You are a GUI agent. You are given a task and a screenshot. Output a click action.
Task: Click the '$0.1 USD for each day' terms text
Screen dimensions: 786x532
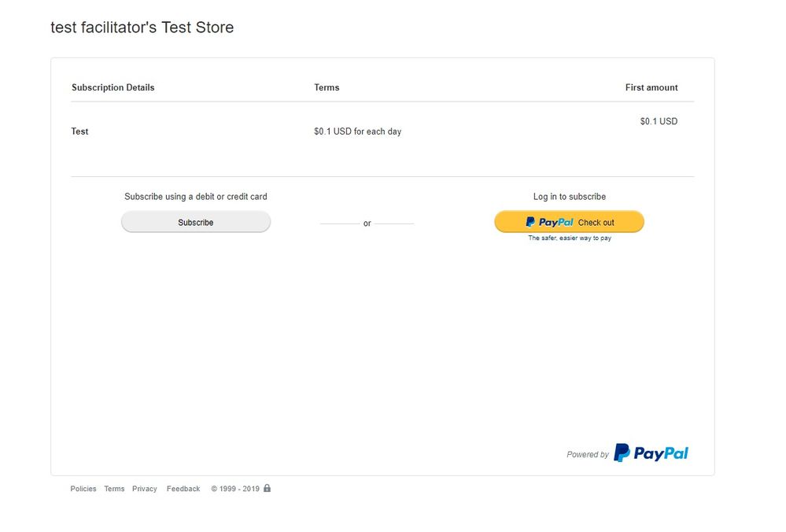[x=357, y=131]
